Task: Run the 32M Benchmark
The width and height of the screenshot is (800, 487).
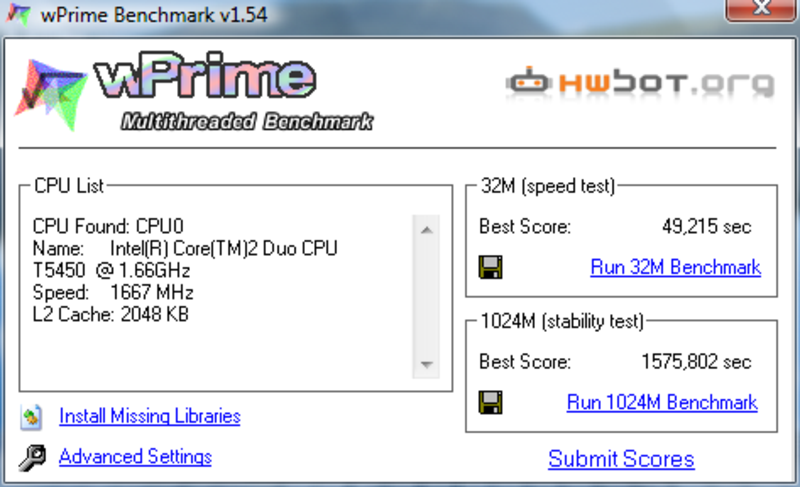Action: click(x=676, y=267)
